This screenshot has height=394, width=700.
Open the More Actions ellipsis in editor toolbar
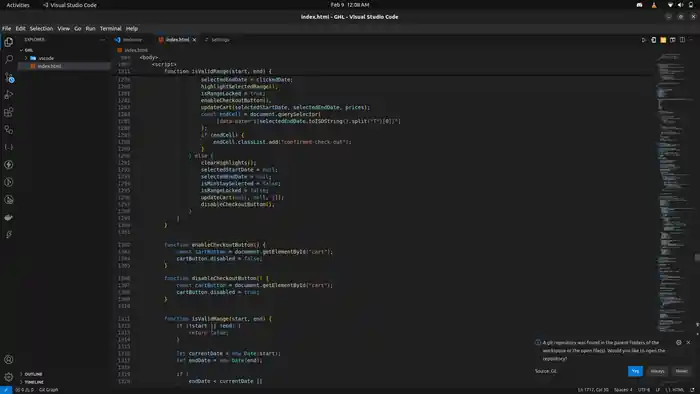pyautogui.click(x=691, y=40)
